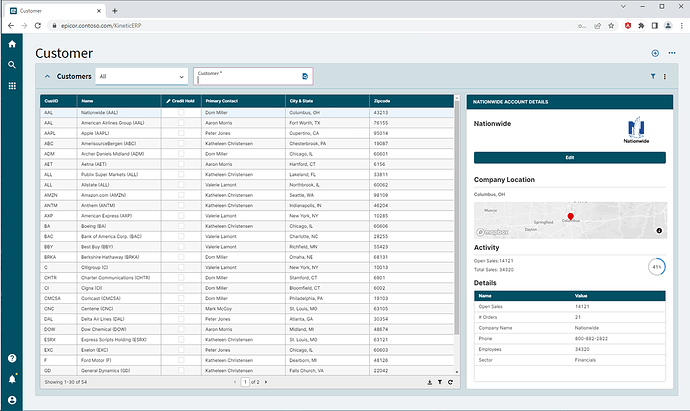Open the Home icon in sidebar
Image resolution: width=690 pixels, height=411 pixels.
(12, 44)
